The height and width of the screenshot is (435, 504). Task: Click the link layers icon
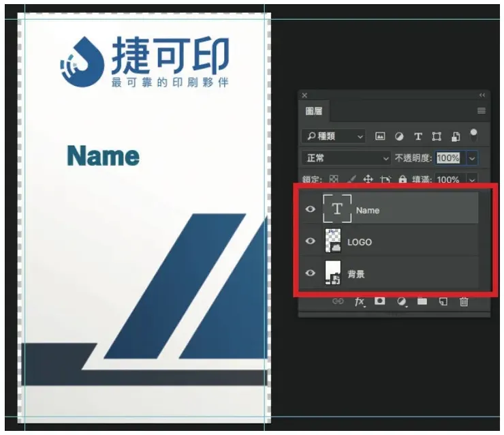(338, 301)
